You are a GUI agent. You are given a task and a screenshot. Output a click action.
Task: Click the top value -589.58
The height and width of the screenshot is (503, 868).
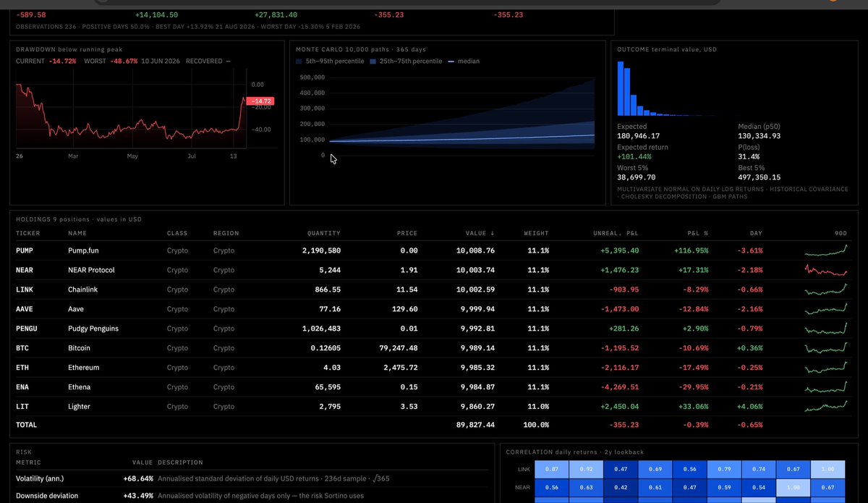(x=31, y=14)
